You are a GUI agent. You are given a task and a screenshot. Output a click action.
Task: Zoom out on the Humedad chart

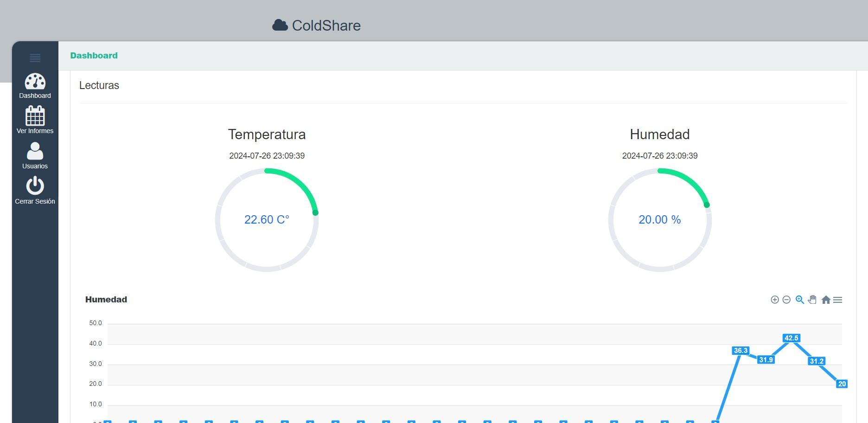coord(786,300)
